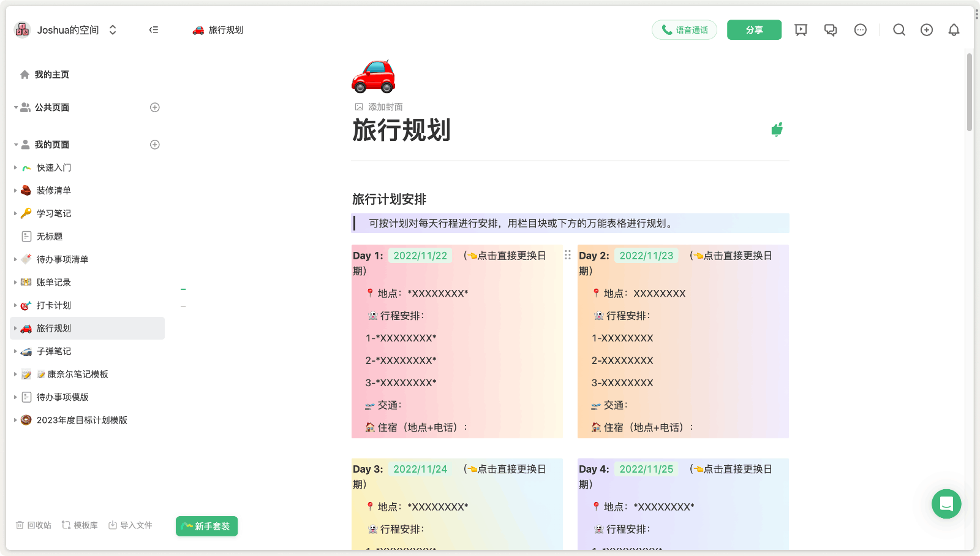
Task: Start a 语音通话 voice call
Action: pyautogui.click(x=684, y=29)
